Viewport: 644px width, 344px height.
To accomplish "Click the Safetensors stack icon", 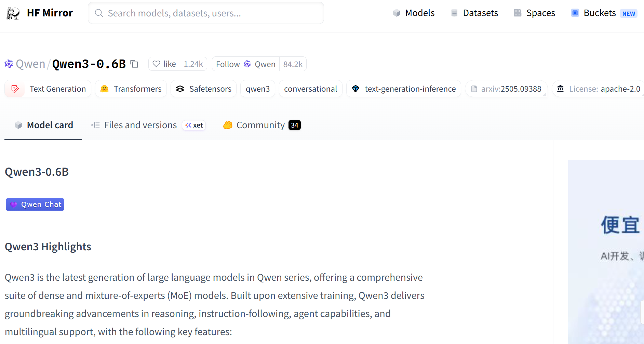I will point(180,89).
